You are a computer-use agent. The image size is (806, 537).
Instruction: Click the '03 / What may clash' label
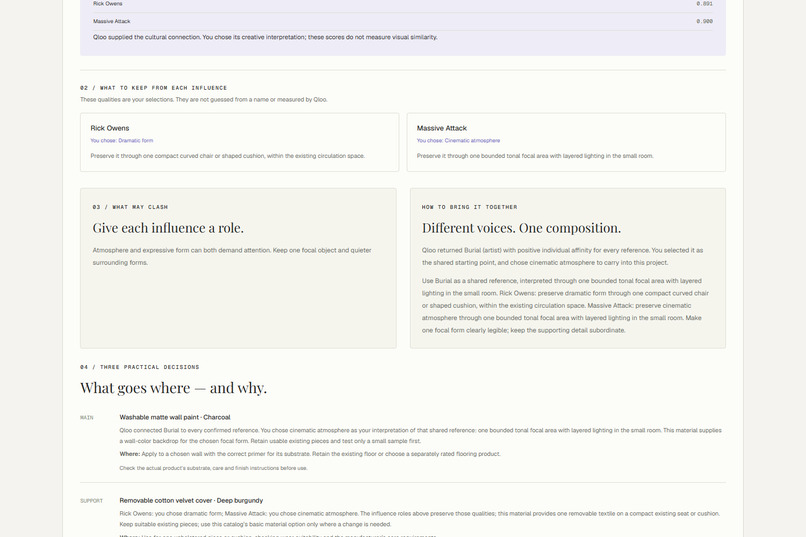point(130,207)
